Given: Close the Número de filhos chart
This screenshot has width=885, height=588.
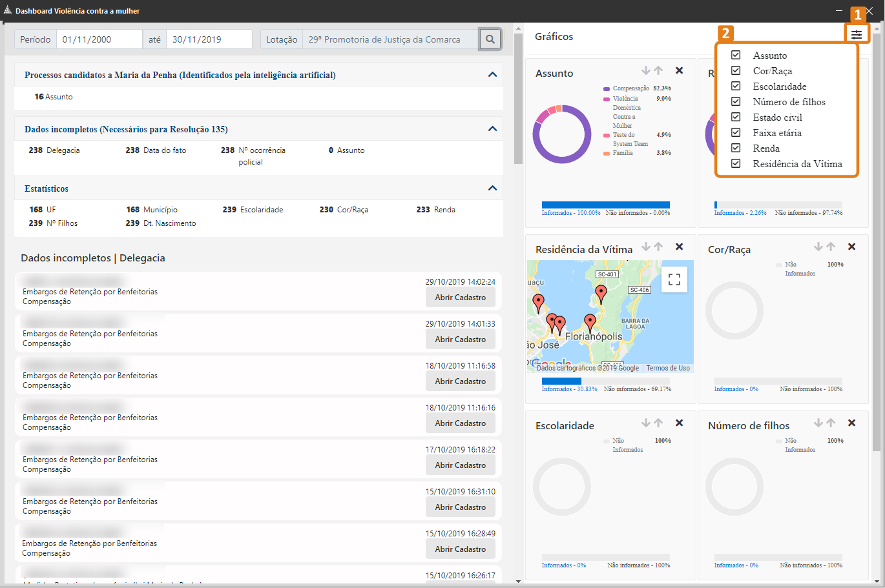Looking at the screenshot, I should point(852,423).
